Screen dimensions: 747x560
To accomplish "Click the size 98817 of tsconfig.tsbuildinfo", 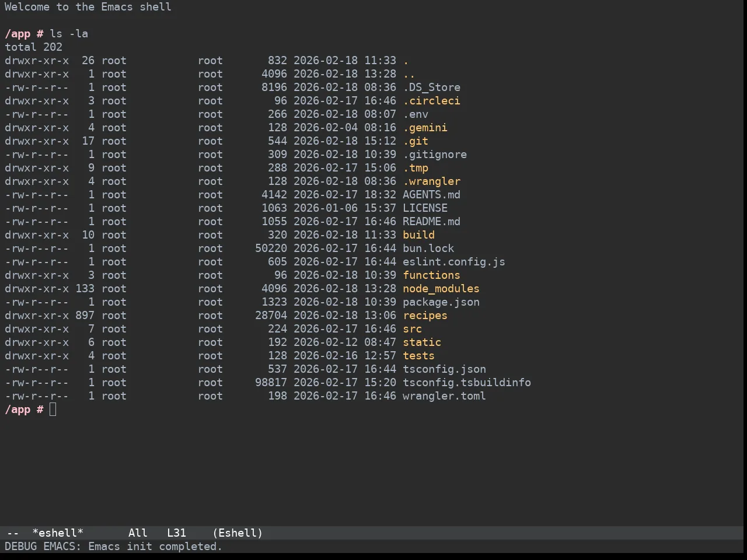I will (271, 383).
